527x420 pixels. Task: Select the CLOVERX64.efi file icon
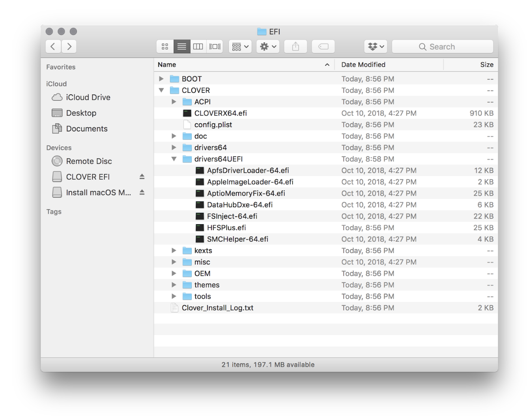click(x=187, y=113)
